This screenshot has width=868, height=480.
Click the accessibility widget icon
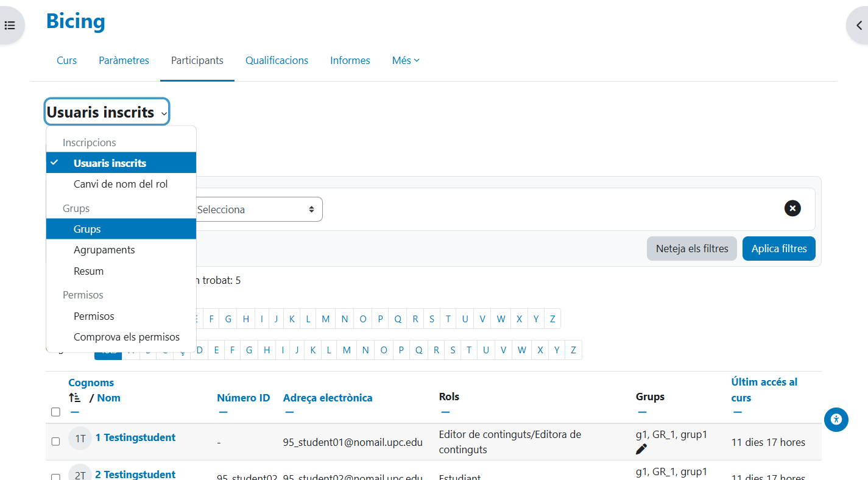836,419
